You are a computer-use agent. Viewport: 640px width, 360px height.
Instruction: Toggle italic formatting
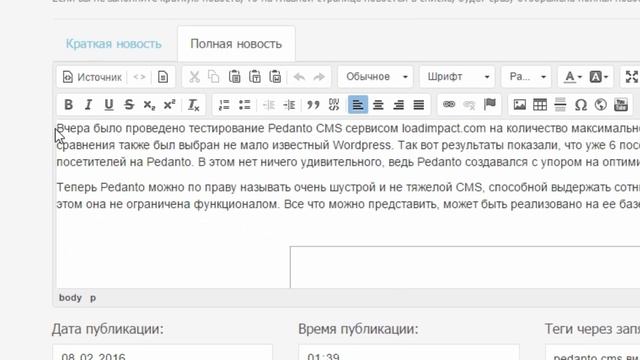88,105
